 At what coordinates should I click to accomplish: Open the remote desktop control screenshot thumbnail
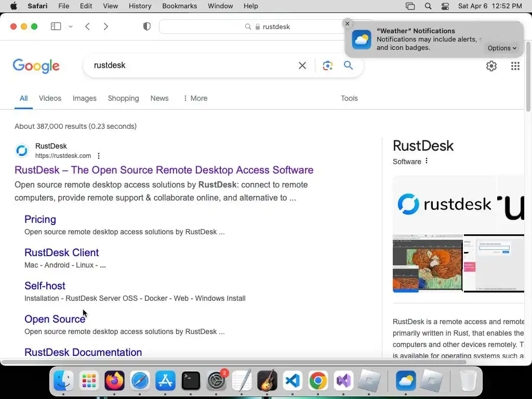[494, 263]
